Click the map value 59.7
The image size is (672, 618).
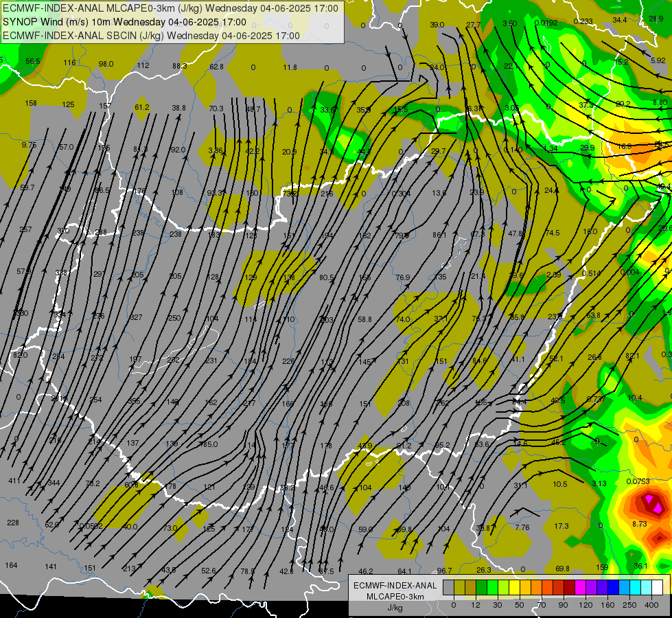pos(27,187)
